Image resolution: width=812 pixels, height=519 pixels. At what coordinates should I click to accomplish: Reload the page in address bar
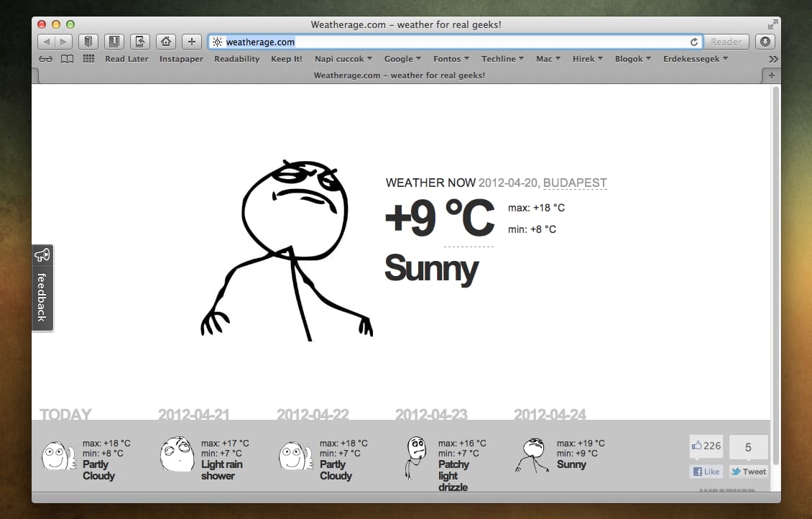694,42
